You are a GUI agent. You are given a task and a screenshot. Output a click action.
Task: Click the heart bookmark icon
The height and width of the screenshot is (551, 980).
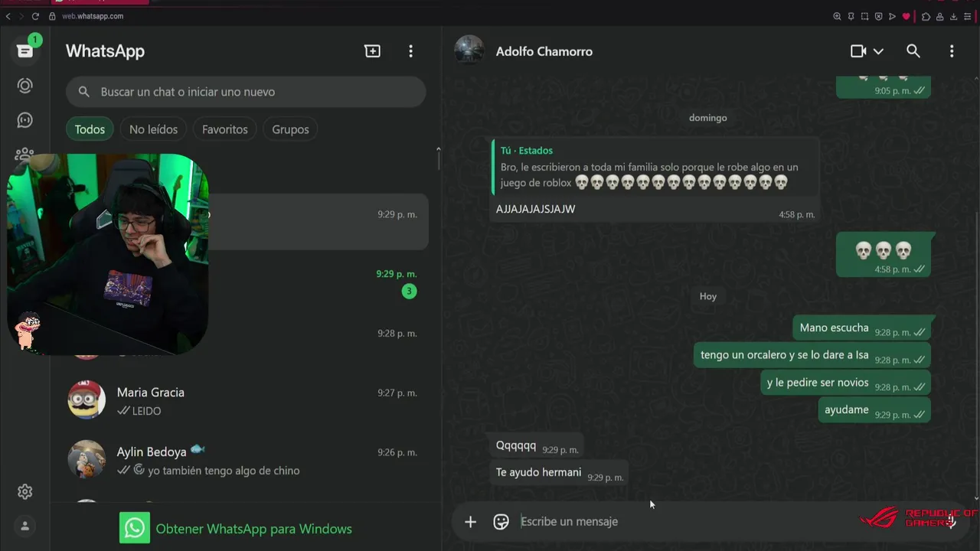click(x=906, y=16)
